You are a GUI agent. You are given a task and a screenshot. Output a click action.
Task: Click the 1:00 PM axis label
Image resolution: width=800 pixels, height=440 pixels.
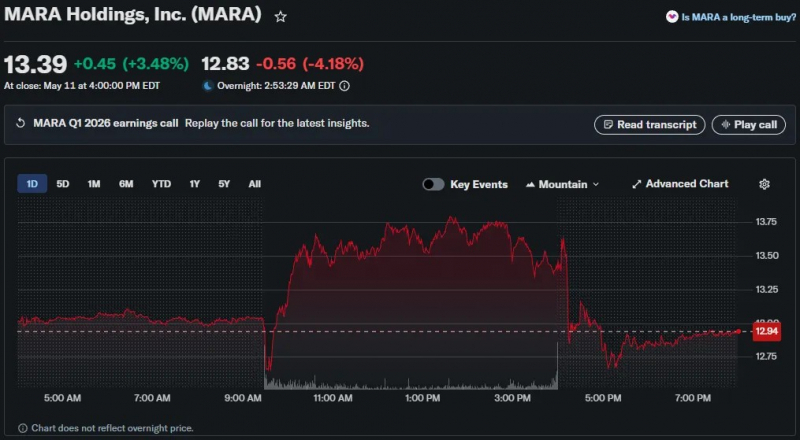(422, 398)
